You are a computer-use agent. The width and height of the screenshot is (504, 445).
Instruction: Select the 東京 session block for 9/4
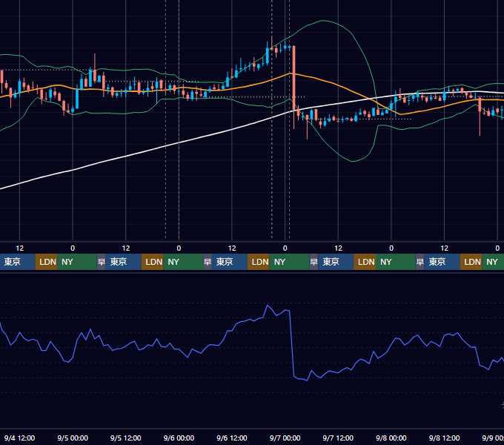17,262
